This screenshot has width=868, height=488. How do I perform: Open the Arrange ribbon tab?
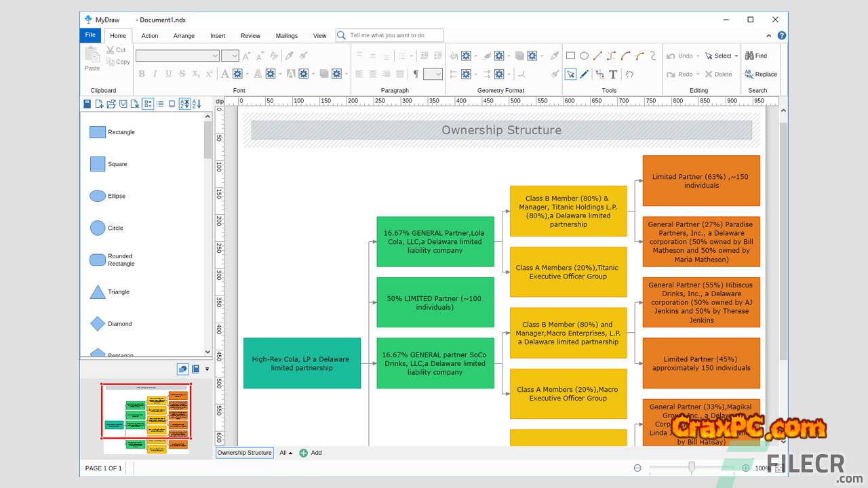[x=184, y=36]
